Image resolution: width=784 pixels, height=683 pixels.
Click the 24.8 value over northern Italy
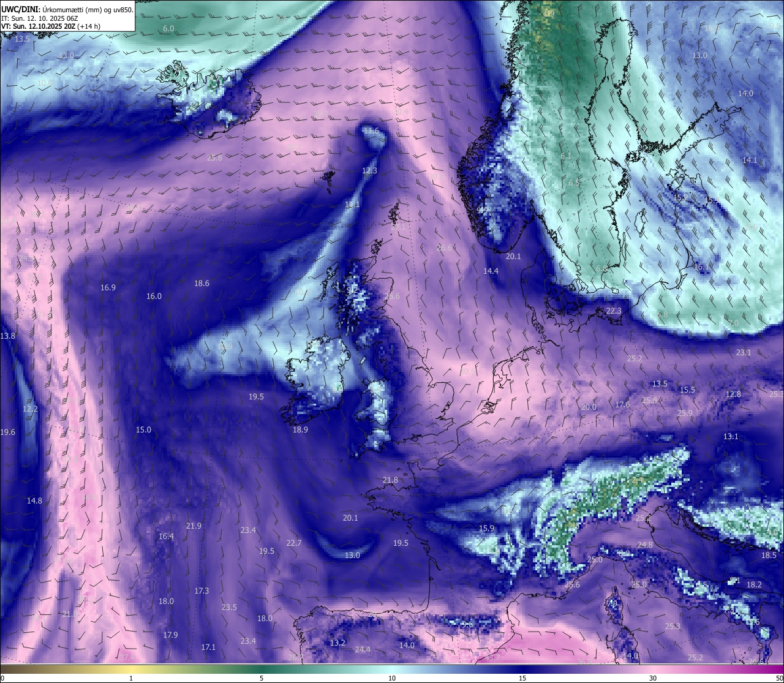[645, 545]
